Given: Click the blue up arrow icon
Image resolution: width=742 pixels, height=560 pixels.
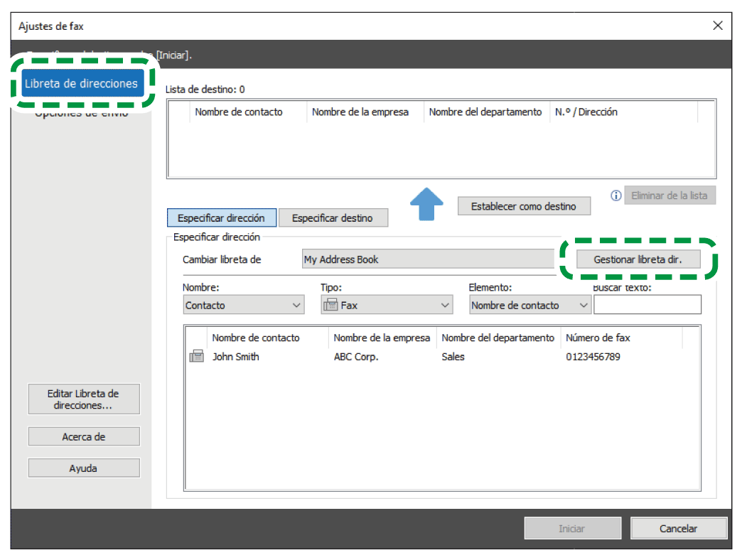Looking at the screenshot, I should pyautogui.click(x=426, y=205).
